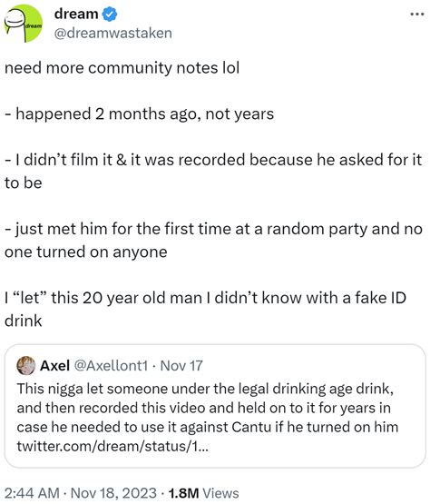430x504 pixels.
Task: Open the three-dot more options menu
Action: (417, 14)
